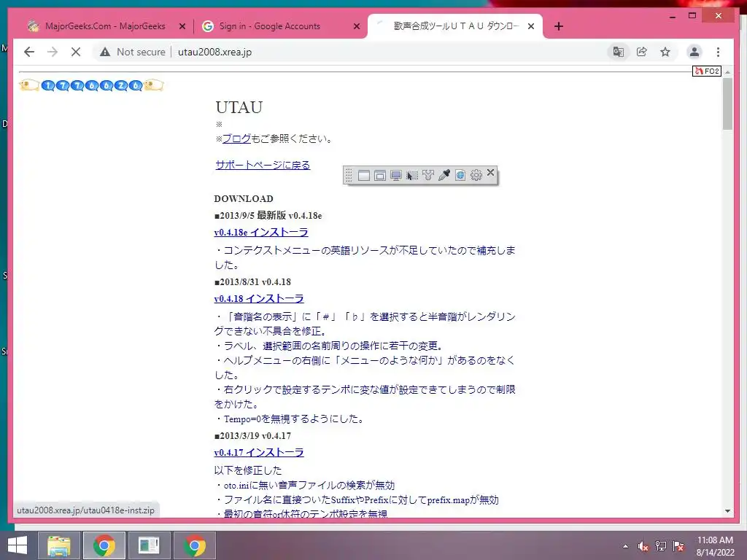
Task: Pick the eyedropper color picker tool
Action: pyautogui.click(x=444, y=175)
